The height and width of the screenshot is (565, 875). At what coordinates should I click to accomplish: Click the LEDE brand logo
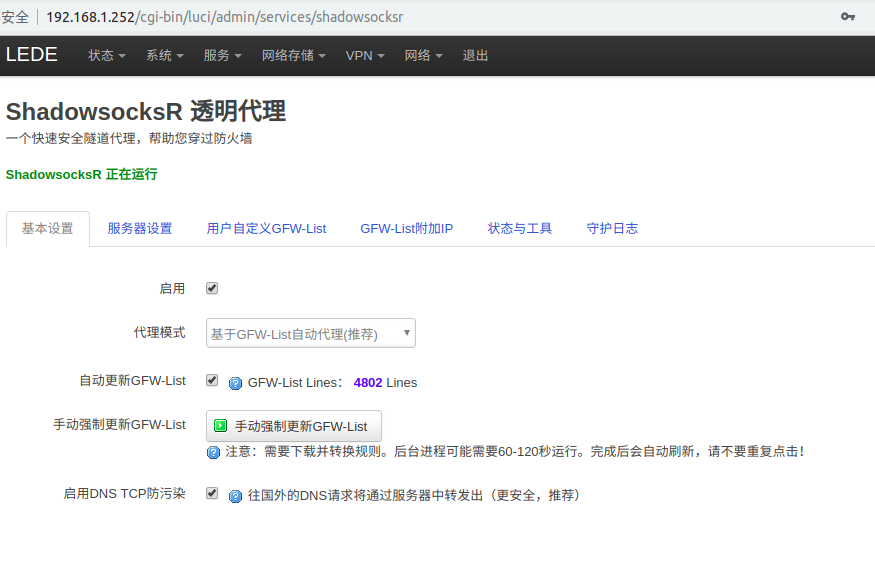(x=32, y=55)
